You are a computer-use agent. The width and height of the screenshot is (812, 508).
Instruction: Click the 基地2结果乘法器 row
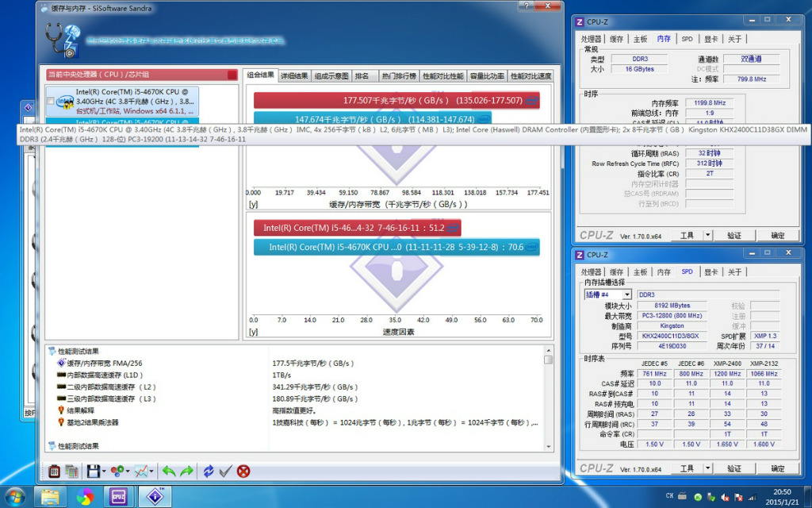(88, 422)
